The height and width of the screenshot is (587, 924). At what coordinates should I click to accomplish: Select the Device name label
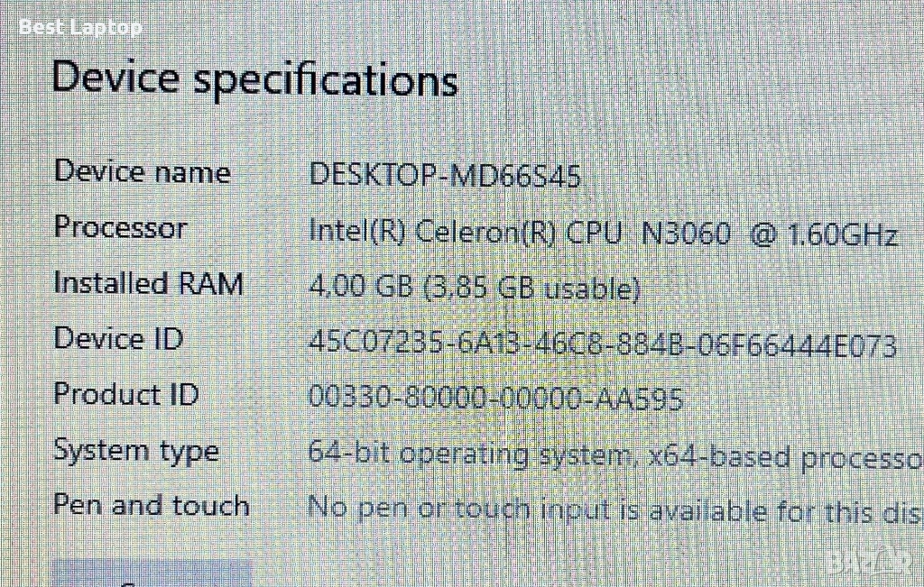(x=143, y=171)
